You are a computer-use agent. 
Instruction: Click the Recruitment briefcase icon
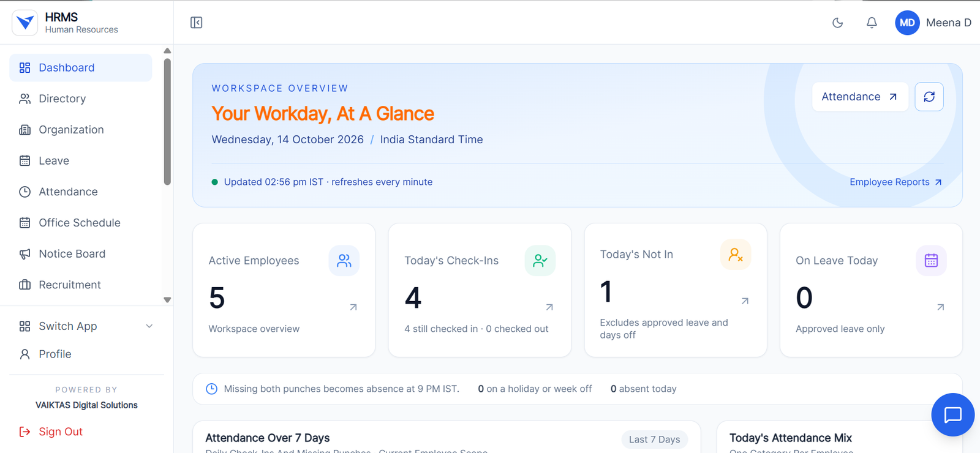coord(24,285)
